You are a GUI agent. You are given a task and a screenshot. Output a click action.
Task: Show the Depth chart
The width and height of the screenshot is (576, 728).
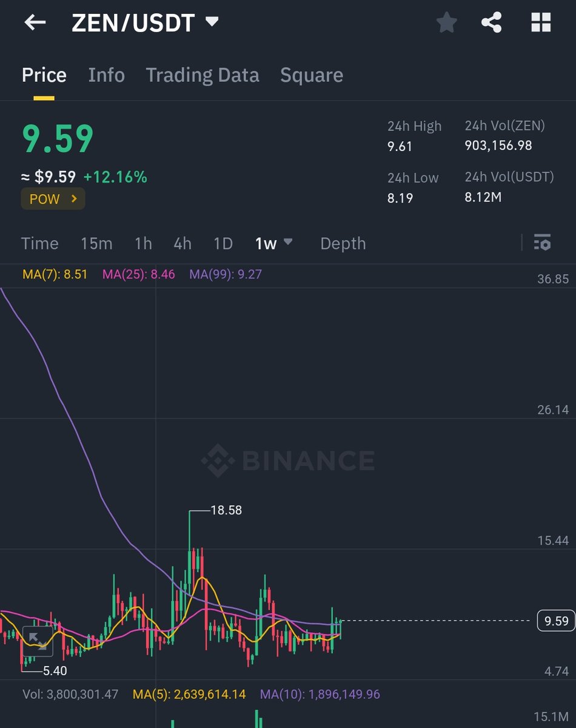343,243
